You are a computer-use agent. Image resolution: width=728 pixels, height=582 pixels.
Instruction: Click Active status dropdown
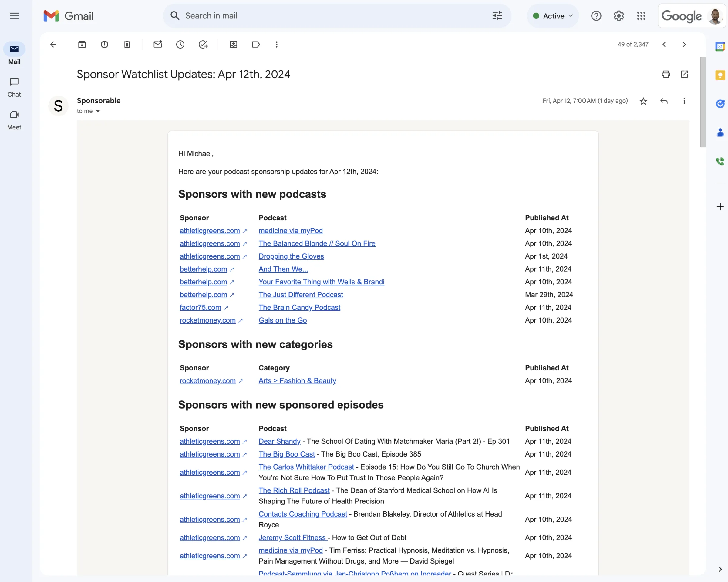pos(552,15)
